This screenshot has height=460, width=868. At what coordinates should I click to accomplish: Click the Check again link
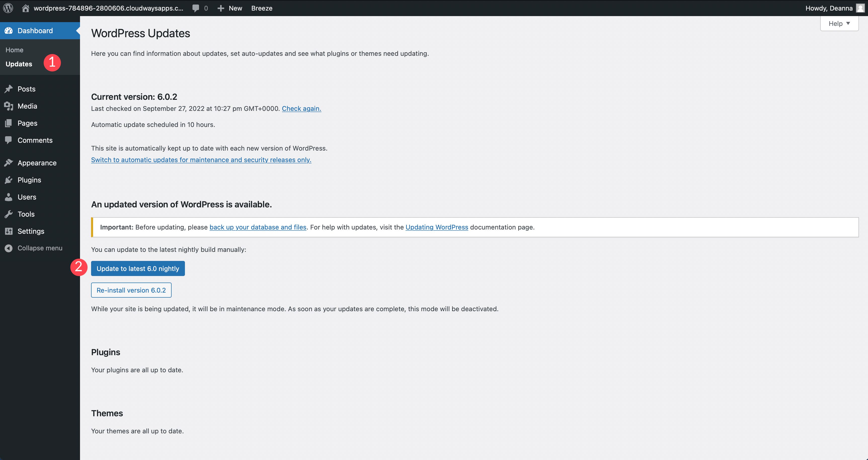click(x=301, y=108)
